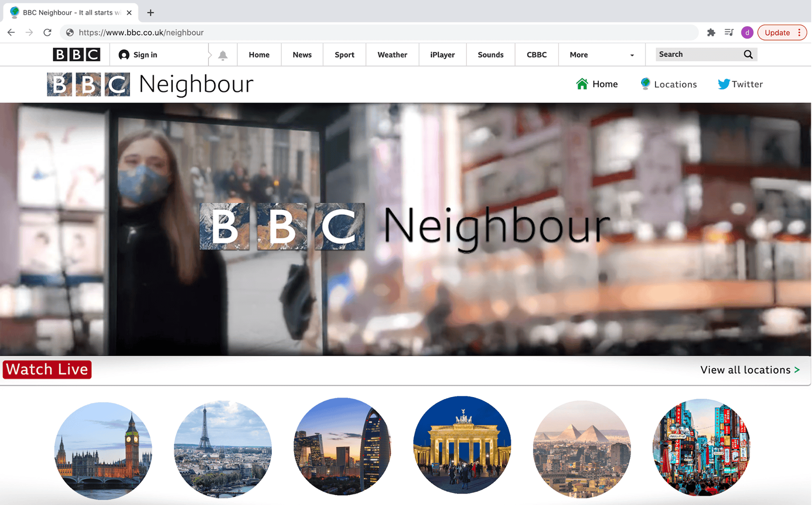Click the account person icon beside Sign in
The height and width of the screenshot is (505, 812).
(124, 55)
